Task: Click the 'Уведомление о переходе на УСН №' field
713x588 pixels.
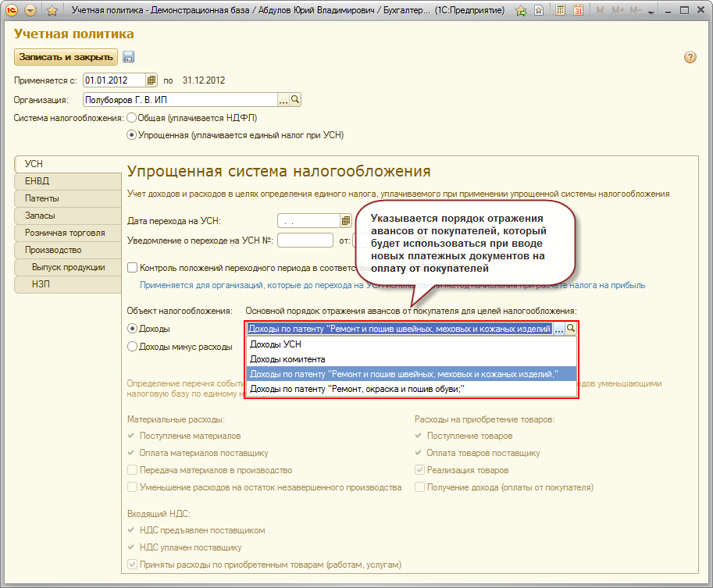Action: [x=305, y=241]
